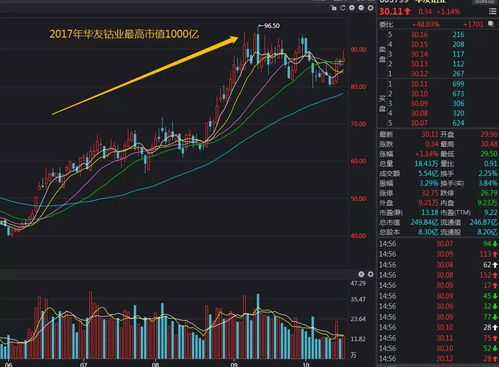Click the 总股本 value 8.30亿
Screen dimensions: 499x367
coord(428,232)
